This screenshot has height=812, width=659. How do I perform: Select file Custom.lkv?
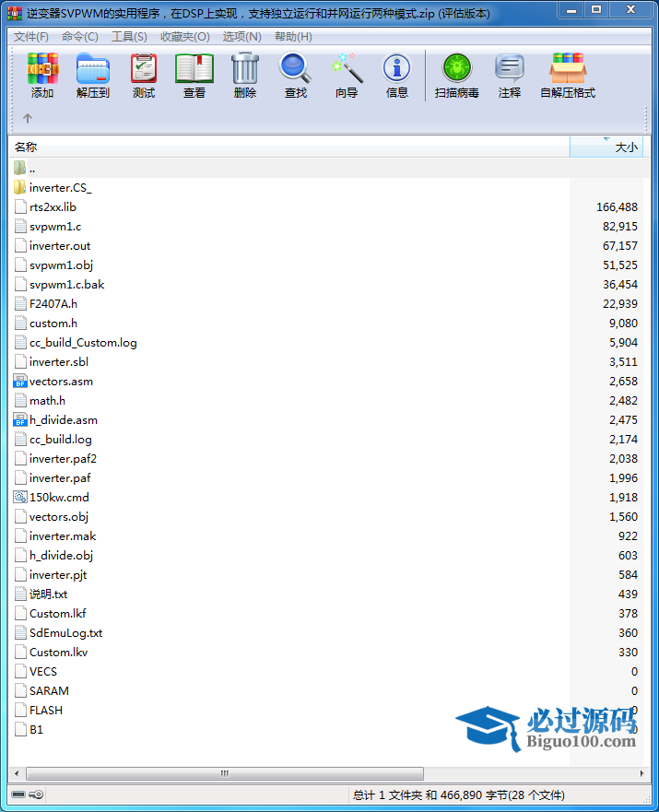[58, 652]
